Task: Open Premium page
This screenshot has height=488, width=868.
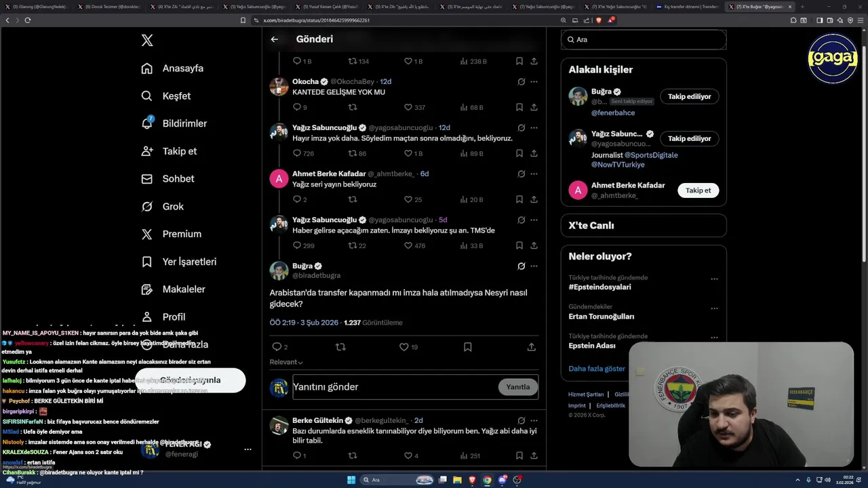Action: click(171, 234)
